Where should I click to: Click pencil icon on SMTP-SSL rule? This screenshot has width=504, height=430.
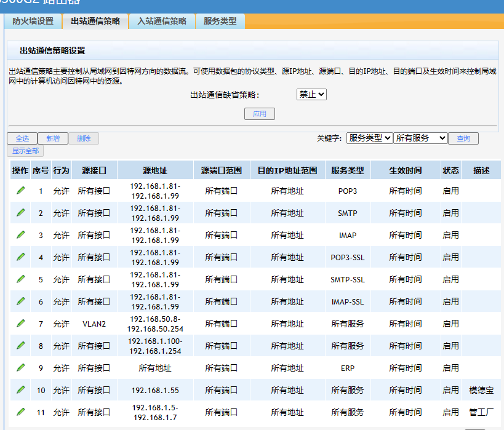(x=20, y=279)
